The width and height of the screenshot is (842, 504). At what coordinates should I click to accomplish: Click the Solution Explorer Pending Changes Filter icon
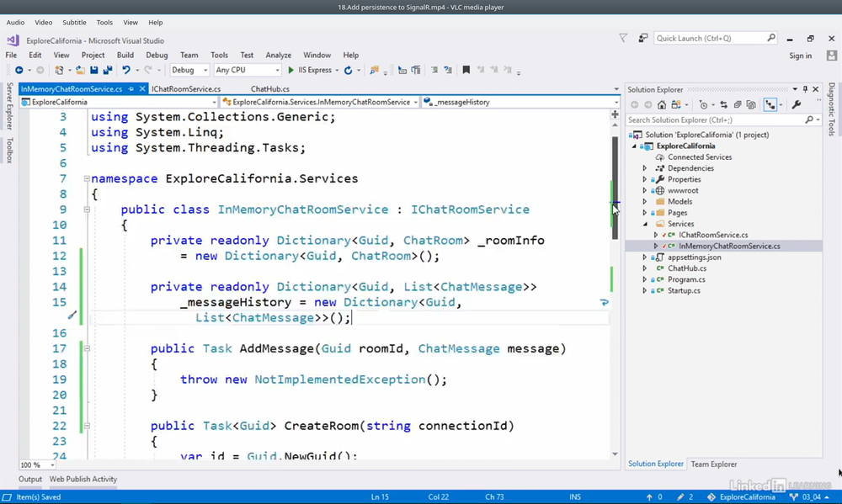pos(703,104)
